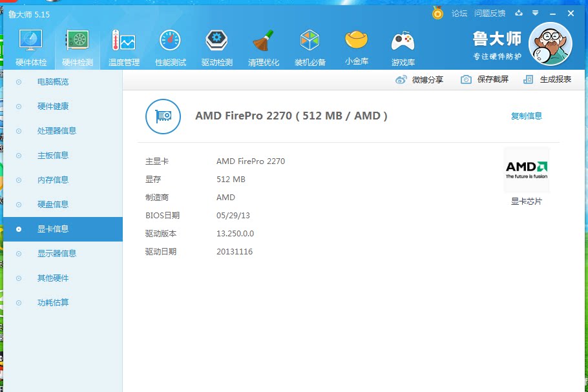Click the 鲁大师 5.15 window title
This screenshot has width=588, height=392.
coord(29,15)
